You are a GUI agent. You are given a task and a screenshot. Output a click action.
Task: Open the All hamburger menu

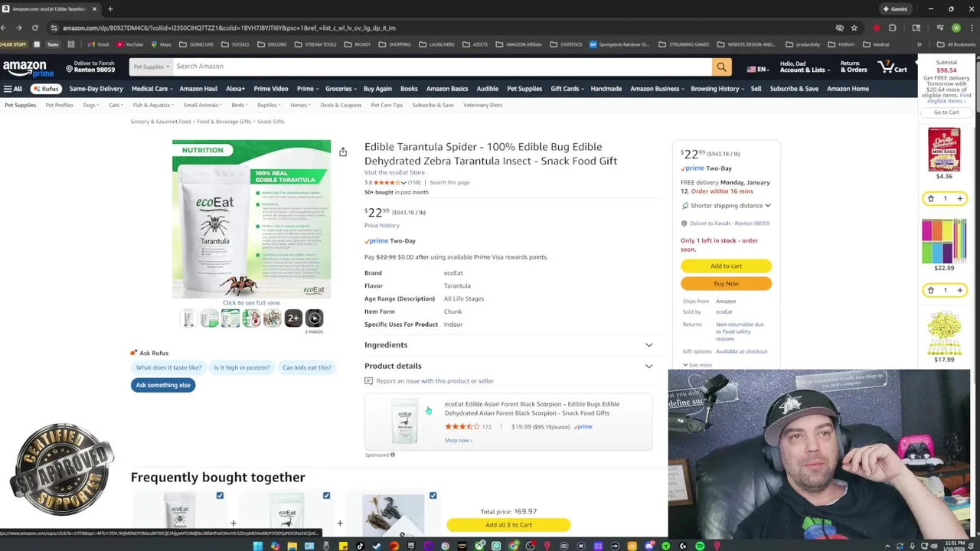coord(13,89)
